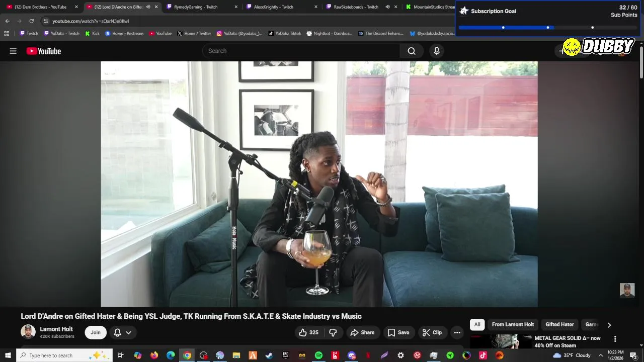Open Lamont Holt channel avatar
644x362 pixels.
28,332
